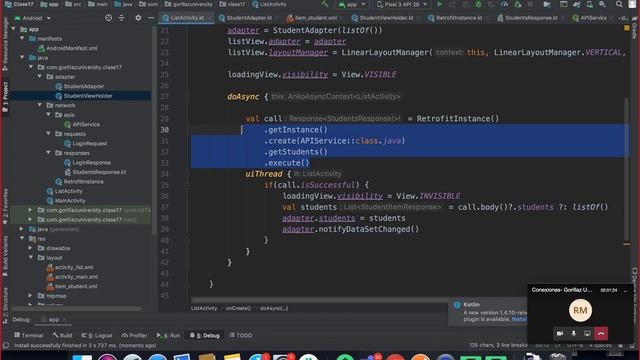
Task: Collapse the manifests folder
Action: 22,38
